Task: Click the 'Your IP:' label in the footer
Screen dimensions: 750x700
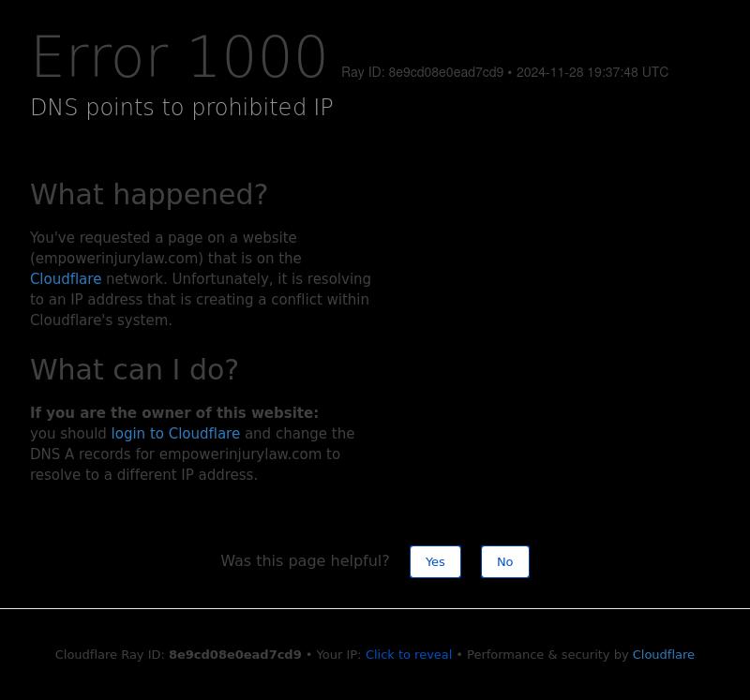Action: pos(338,655)
